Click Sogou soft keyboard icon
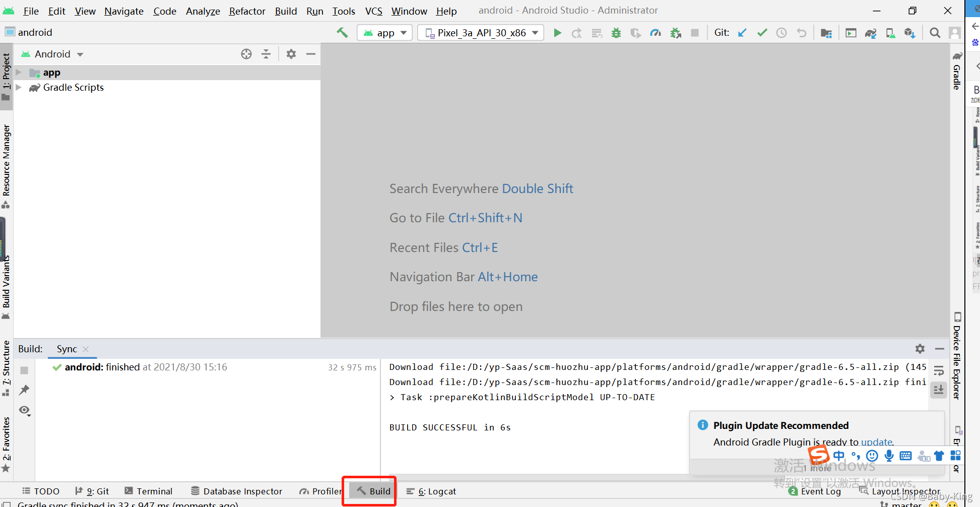The width and height of the screenshot is (980, 507). [905, 456]
